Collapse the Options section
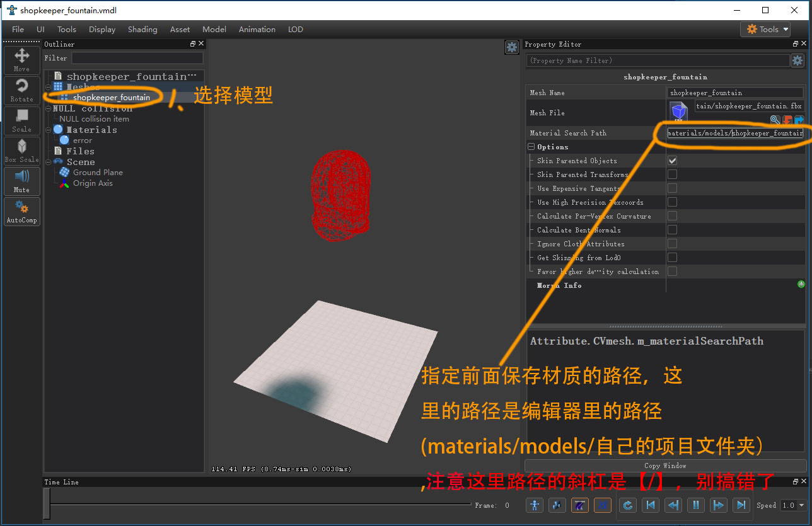The image size is (812, 526). 531,146
